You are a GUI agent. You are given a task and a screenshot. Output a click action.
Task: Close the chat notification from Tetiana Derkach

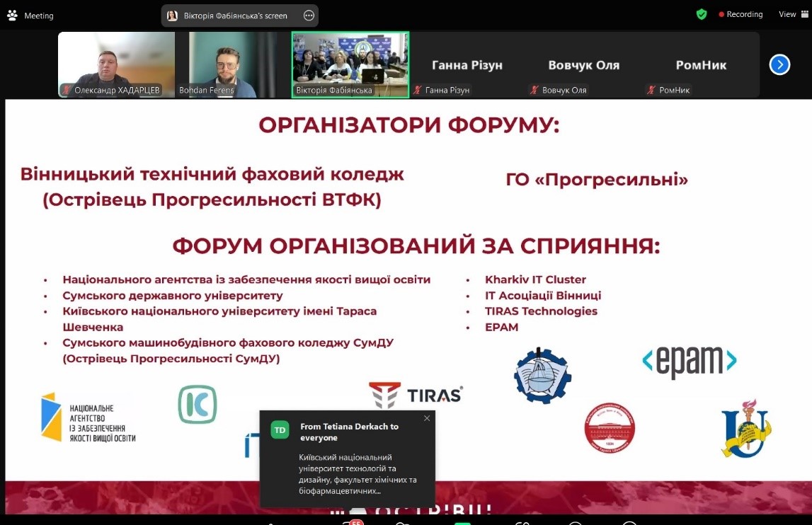pos(427,418)
